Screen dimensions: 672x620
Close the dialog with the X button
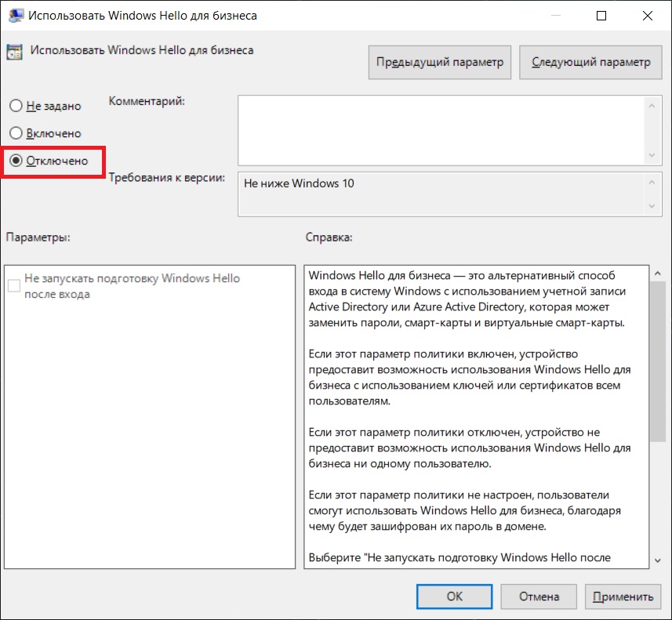coord(648,16)
